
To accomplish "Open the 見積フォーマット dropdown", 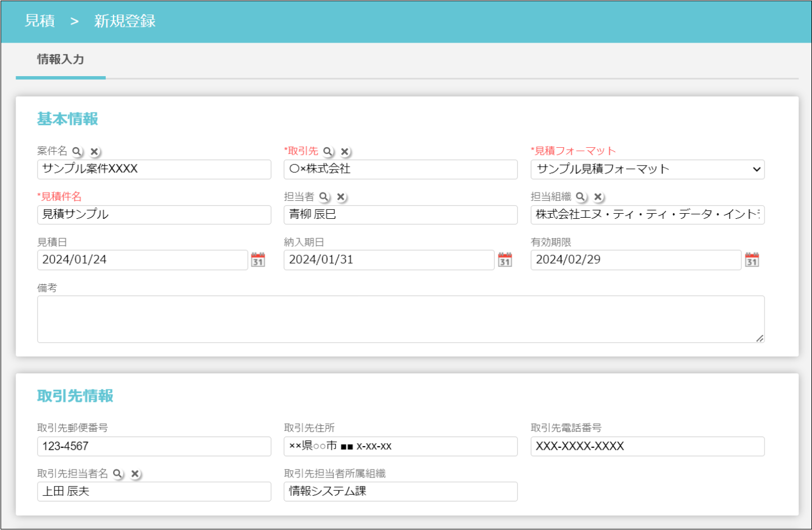I will tap(647, 169).
